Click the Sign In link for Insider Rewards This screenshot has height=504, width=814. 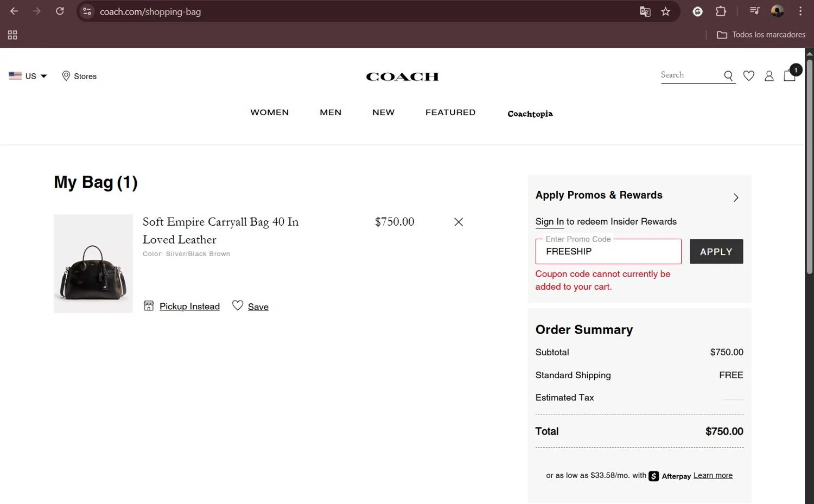(x=549, y=221)
